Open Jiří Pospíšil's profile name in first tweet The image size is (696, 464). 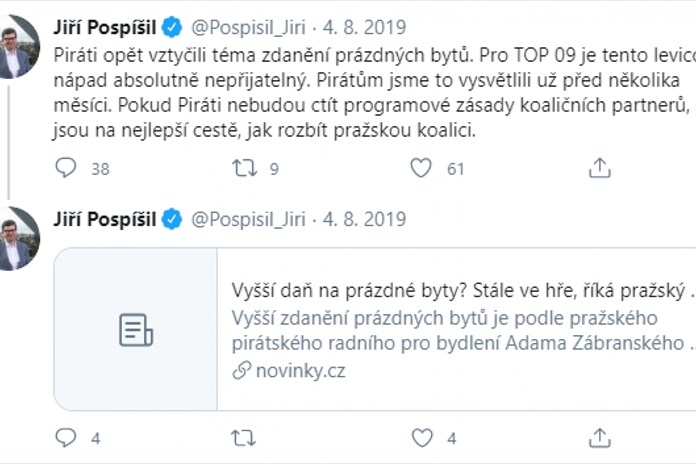pos(106,26)
